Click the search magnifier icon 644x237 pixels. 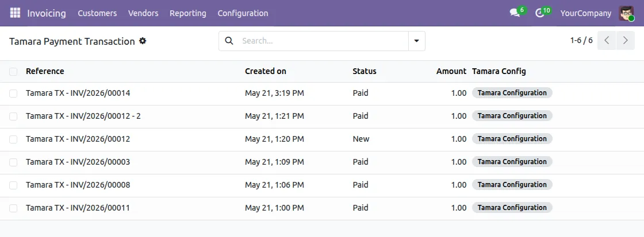point(229,41)
